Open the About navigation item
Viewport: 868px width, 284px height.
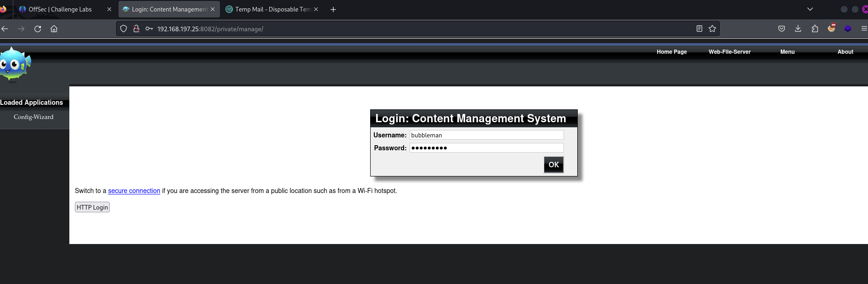[845, 52]
